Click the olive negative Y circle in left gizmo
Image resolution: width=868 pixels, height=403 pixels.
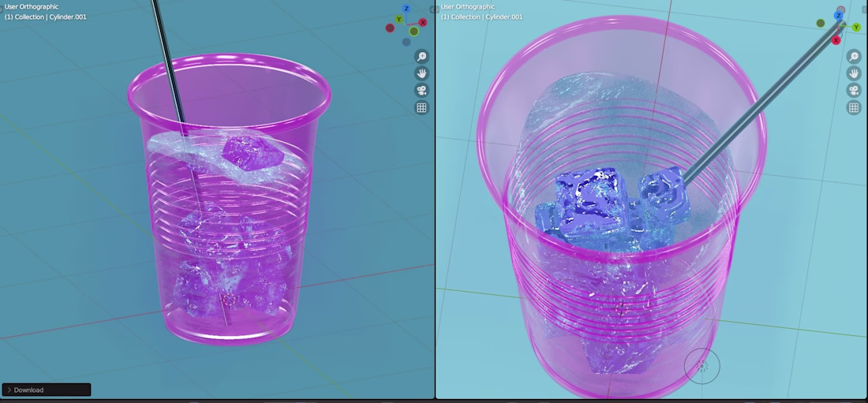[x=413, y=32]
